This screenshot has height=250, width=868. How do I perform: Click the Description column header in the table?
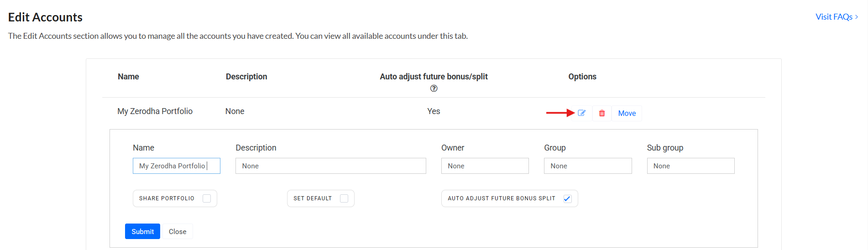tap(246, 77)
